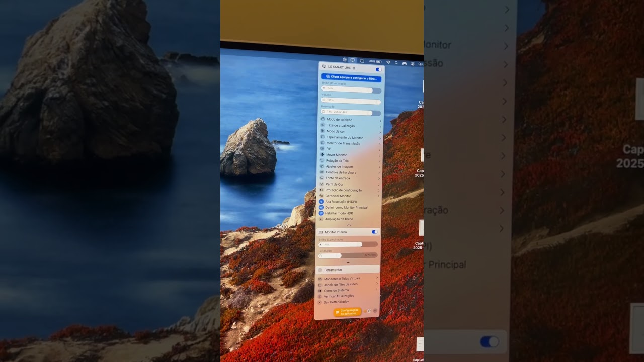Click LG Volume slider at 100%
This screenshot has height=362, width=644.
coord(351,100)
